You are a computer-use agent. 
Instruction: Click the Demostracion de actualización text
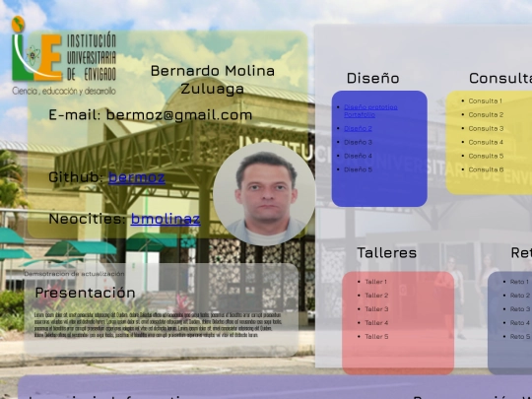pyautogui.click(x=74, y=274)
